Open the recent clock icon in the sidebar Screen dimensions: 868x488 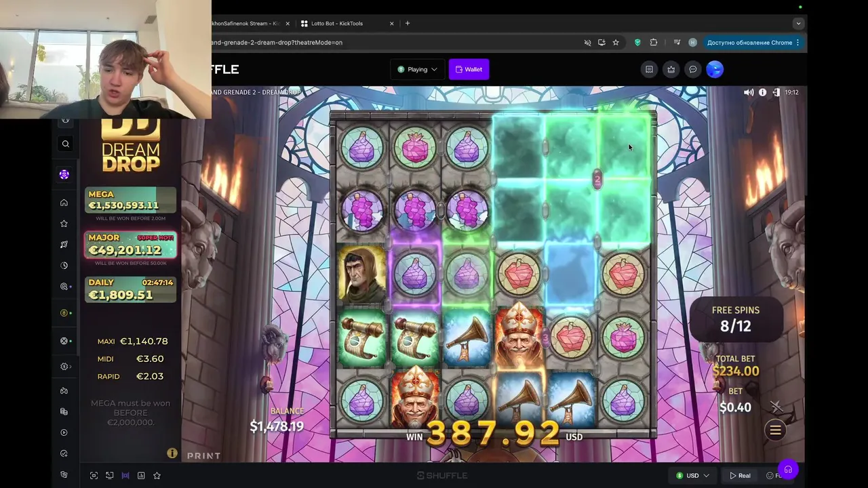64,266
